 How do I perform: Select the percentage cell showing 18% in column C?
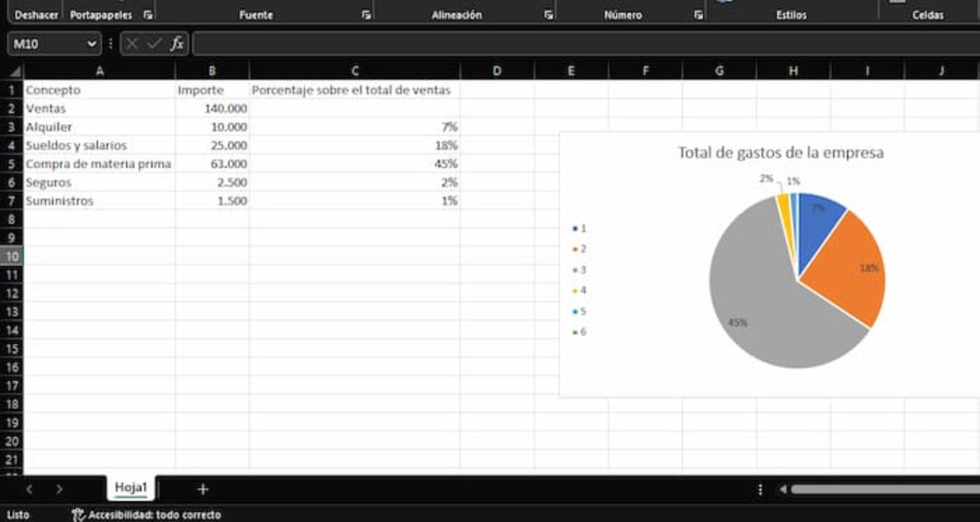click(355, 145)
